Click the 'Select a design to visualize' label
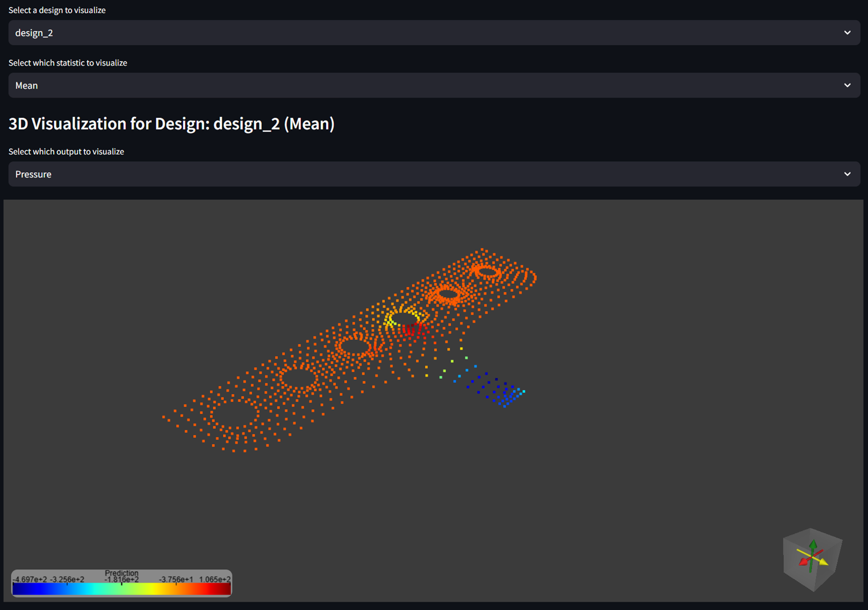868x610 pixels. (x=57, y=10)
